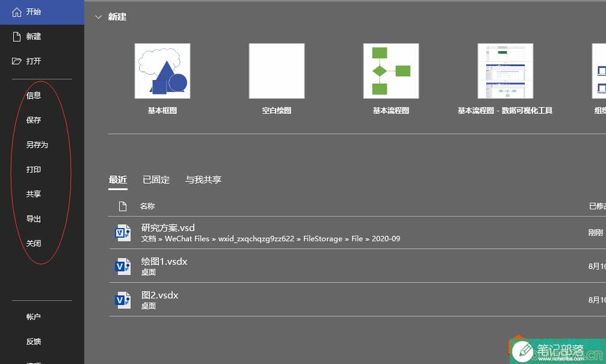
Task: Sort by the 名称 column header
Action: [x=147, y=206]
